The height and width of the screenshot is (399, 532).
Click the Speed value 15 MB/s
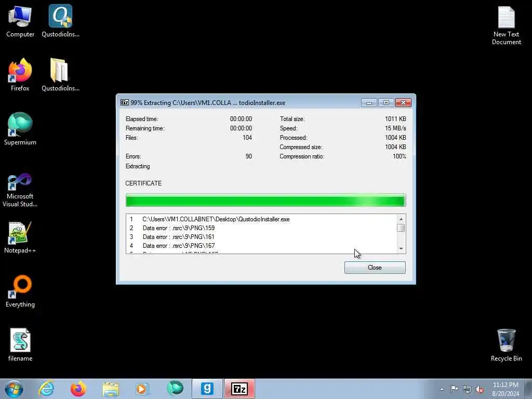[x=395, y=128]
